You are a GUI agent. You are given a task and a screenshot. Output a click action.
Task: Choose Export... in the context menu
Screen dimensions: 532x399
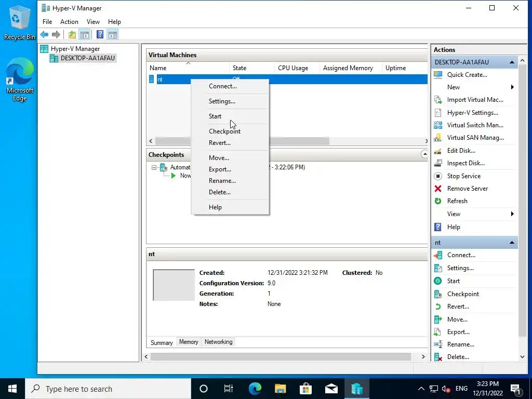pos(230,169)
